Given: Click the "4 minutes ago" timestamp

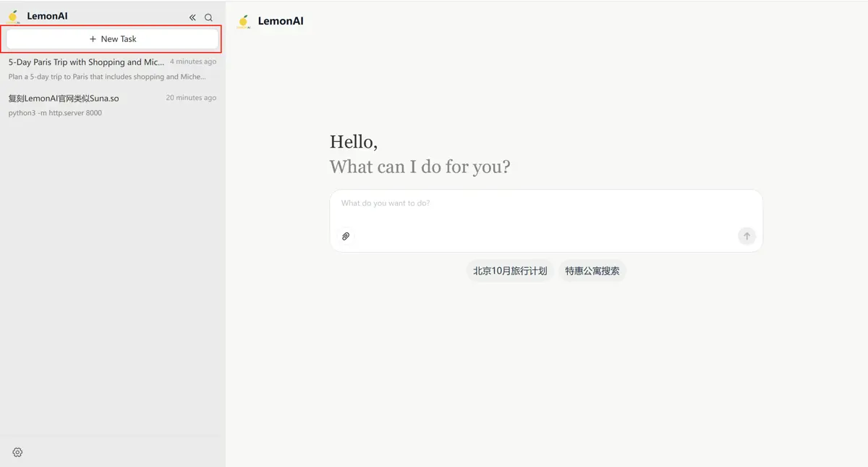Looking at the screenshot, I should tap(193, 62).
